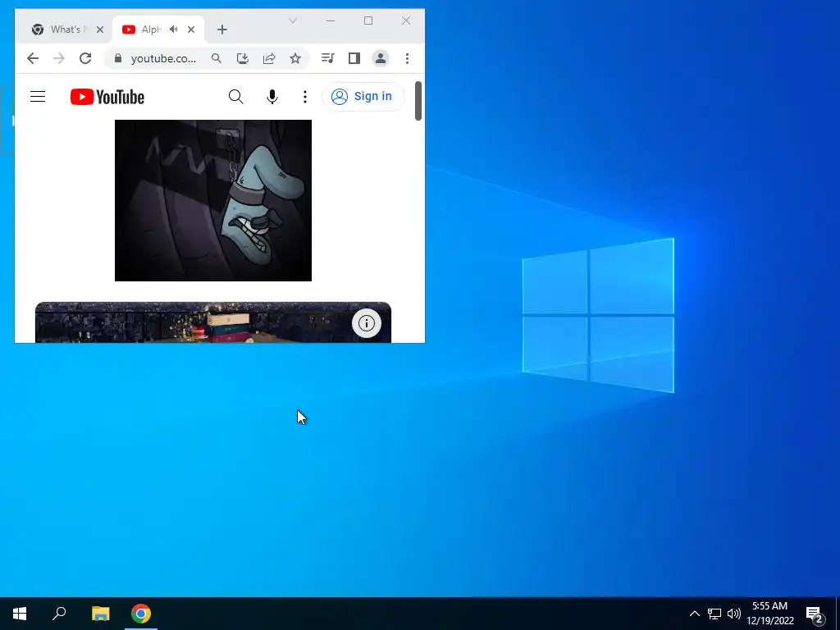Close the YouTube tab
This screenshot has height=630, width=840.
190,30
